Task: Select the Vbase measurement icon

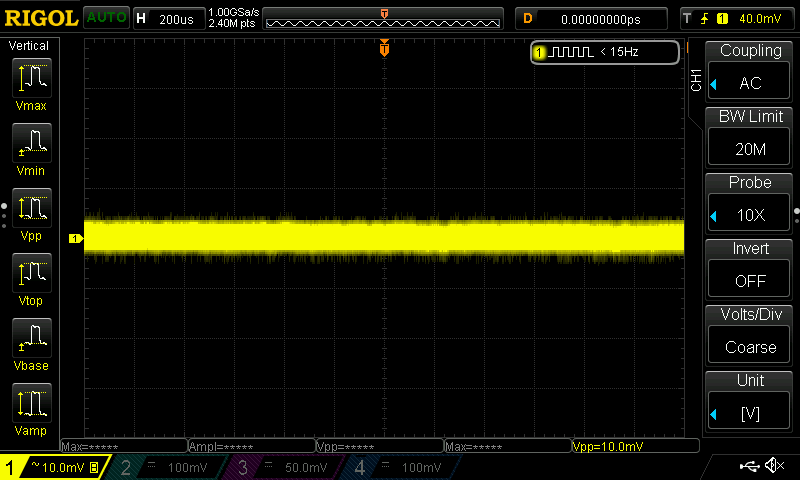Action: [32, 344]
